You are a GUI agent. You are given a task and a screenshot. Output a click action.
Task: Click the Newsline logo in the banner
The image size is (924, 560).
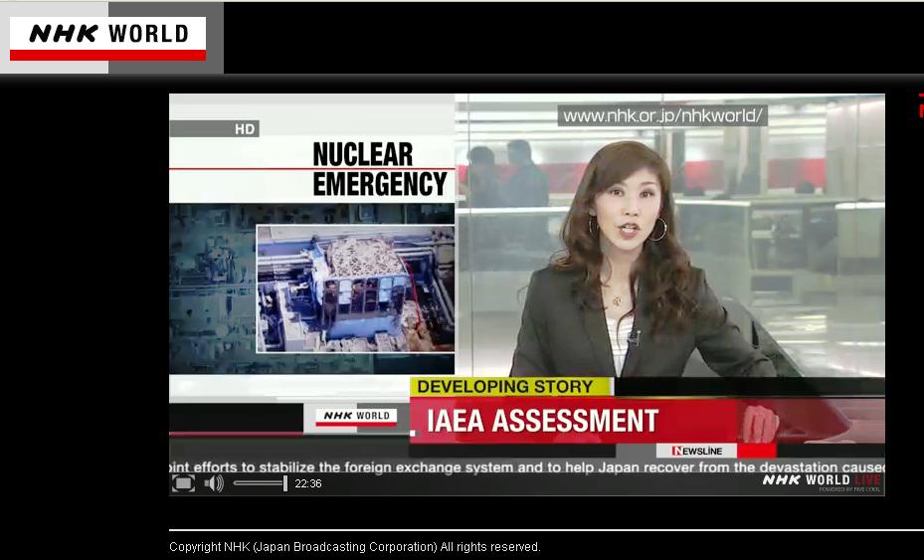click(696, 451)
